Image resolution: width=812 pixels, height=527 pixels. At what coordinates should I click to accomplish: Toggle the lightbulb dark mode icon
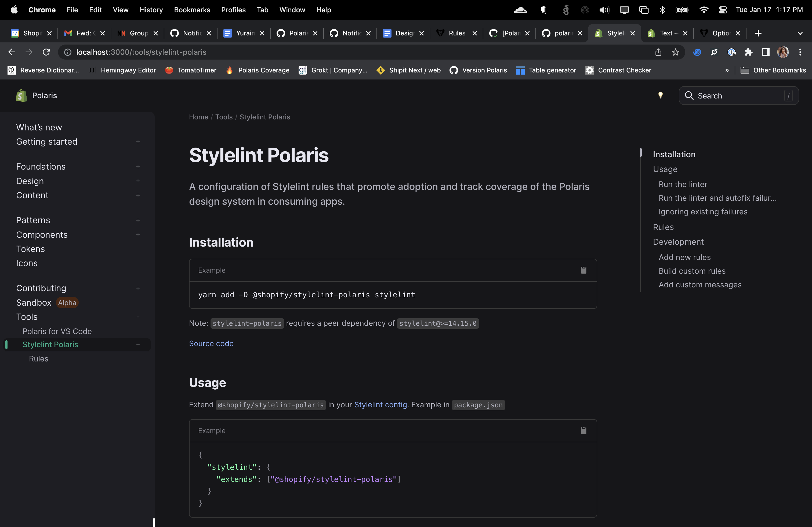[661, 96]
